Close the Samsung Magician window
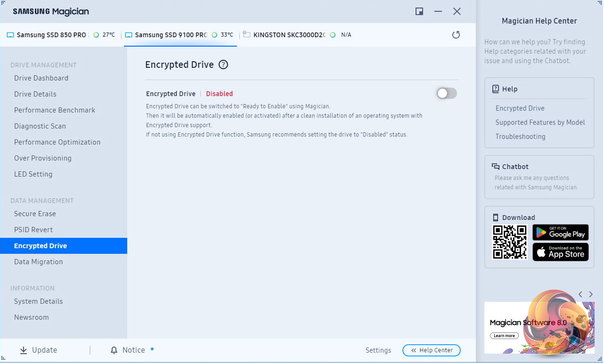The height and width of the screenshot is (364, 604). (x=457, y=11)
